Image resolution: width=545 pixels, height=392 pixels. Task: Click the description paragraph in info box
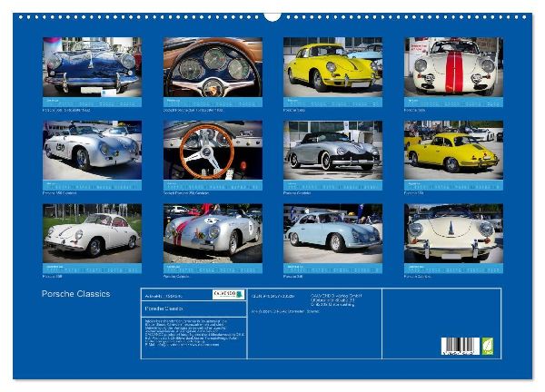[x=194, y=333]
